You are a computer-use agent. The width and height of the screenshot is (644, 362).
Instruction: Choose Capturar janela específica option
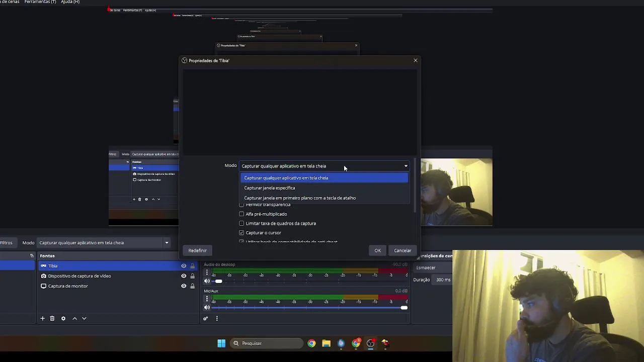pos(324,188)
